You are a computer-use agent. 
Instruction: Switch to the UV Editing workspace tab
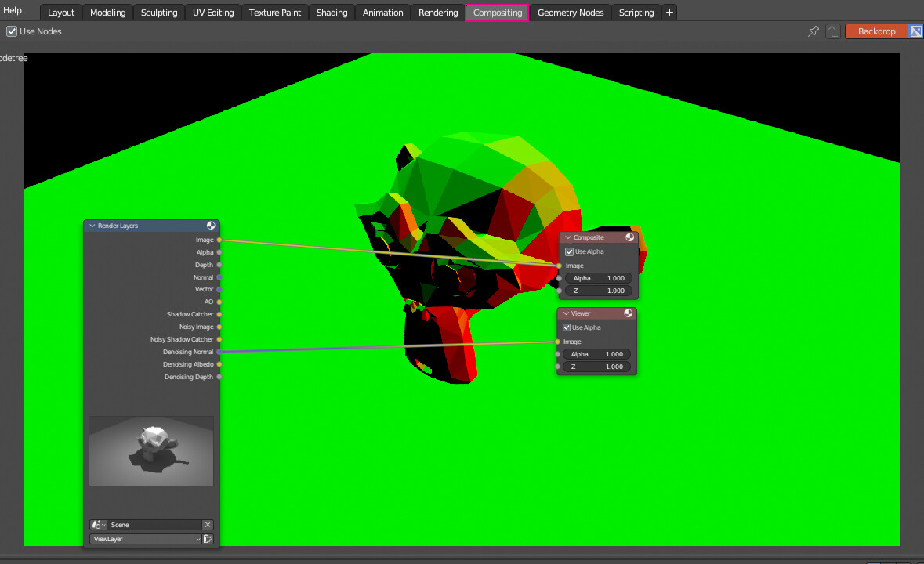coord(213,13)
